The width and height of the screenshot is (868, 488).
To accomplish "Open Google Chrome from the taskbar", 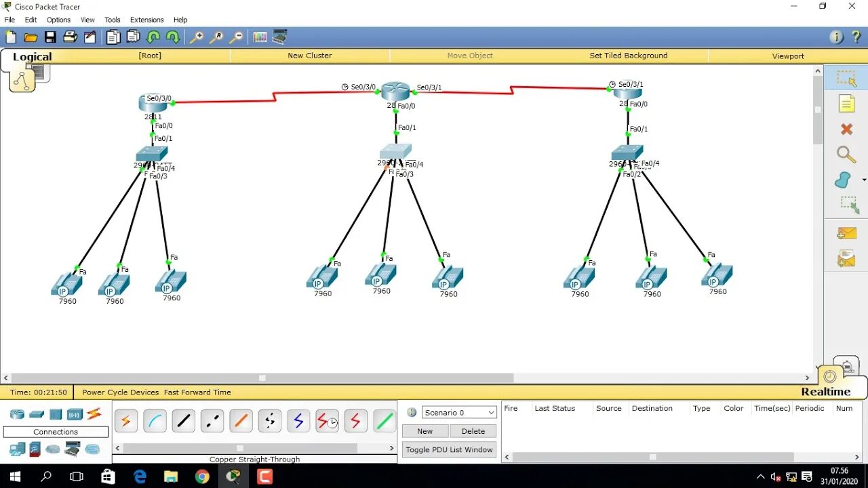I will (x=202, y=476).
